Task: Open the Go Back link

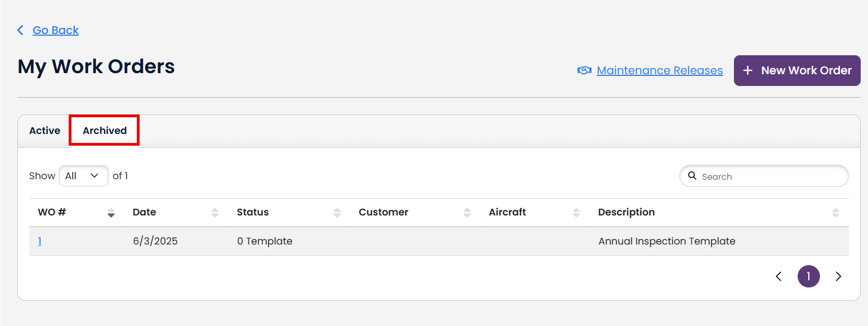Action: pos(56,30)
